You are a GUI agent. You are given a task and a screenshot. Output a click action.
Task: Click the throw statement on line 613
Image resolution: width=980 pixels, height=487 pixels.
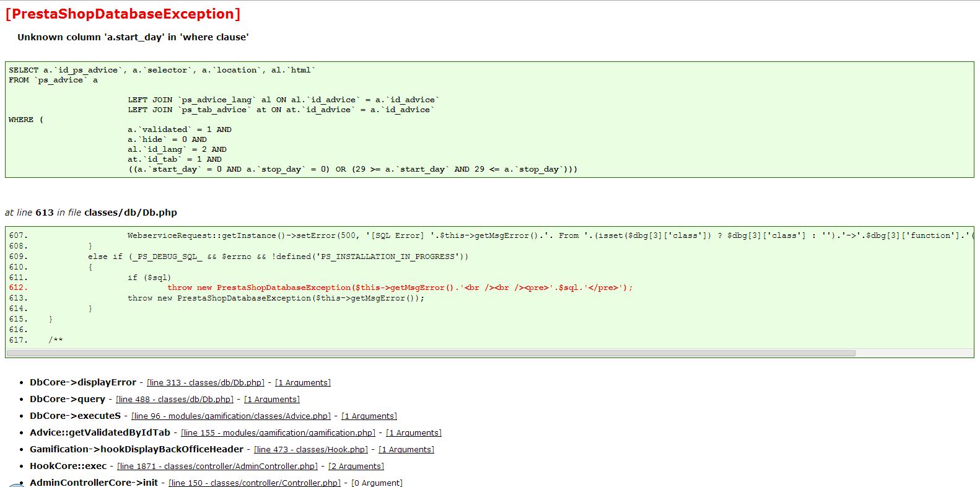click(x=276, y=298)
